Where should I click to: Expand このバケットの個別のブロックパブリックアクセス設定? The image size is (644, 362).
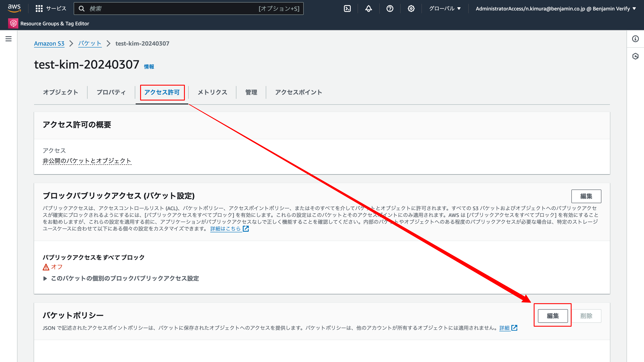(x=121, y=278)
